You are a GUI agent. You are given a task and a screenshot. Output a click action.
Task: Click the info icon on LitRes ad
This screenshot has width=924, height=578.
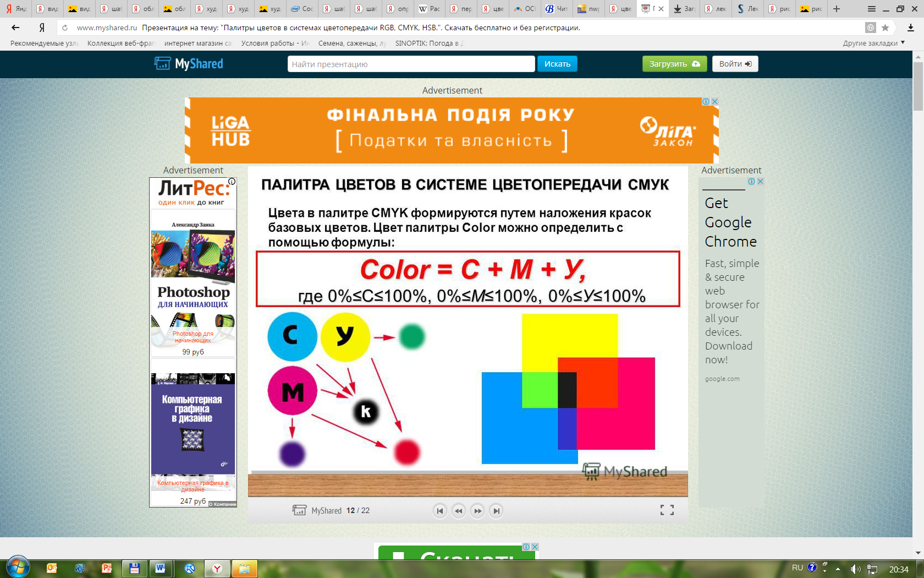(x=232, y=181)
